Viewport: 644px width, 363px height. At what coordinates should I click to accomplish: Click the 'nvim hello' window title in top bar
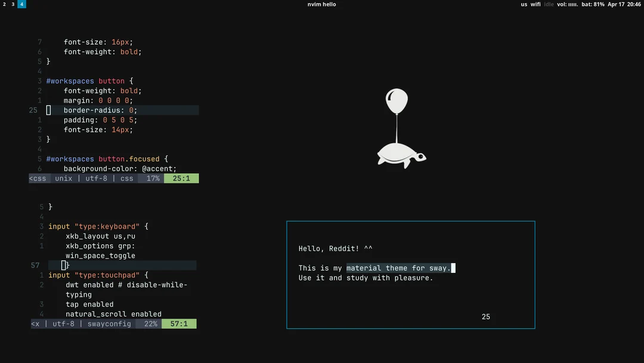tap(322, 4)
